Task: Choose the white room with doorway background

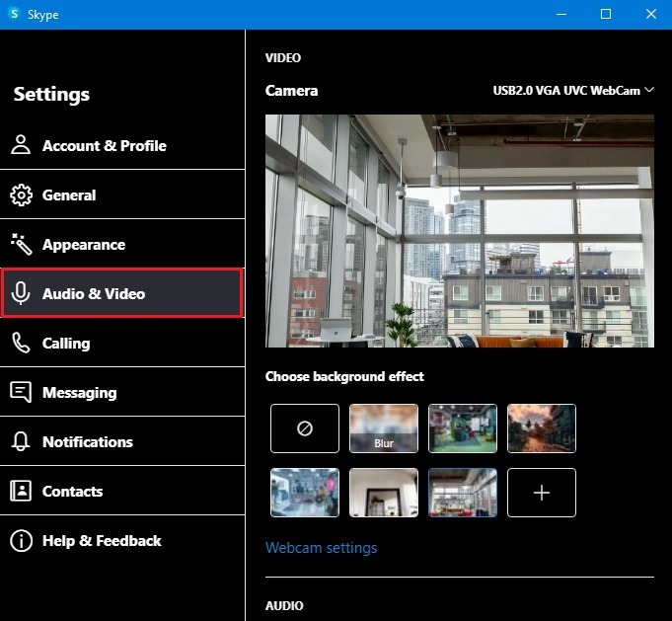Action: click(x=384, y=493)
